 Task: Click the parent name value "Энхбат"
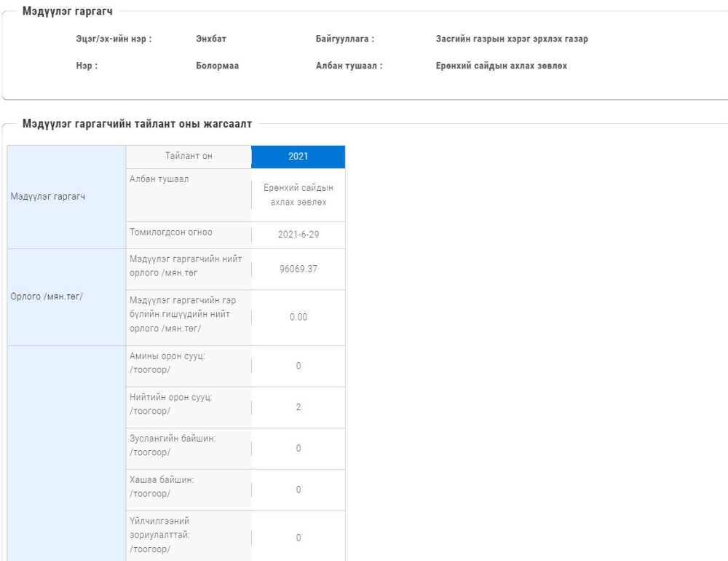[212, 39]
